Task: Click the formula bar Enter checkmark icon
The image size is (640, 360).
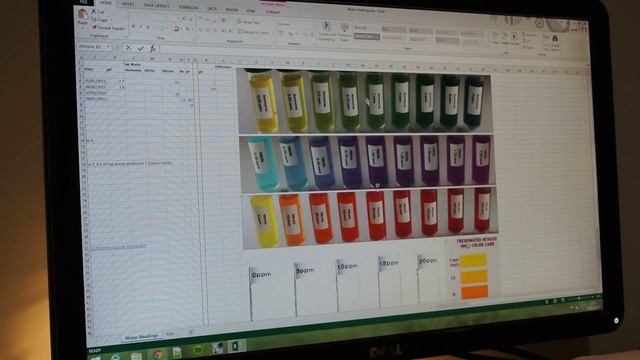Action: [x=140, y=49]
